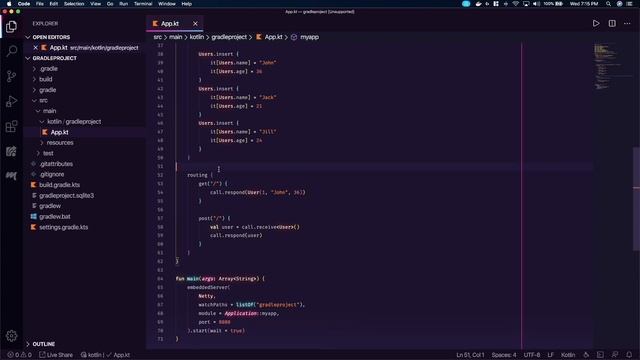
Task: Split the editor to the right
Action: tap(612, 23)
